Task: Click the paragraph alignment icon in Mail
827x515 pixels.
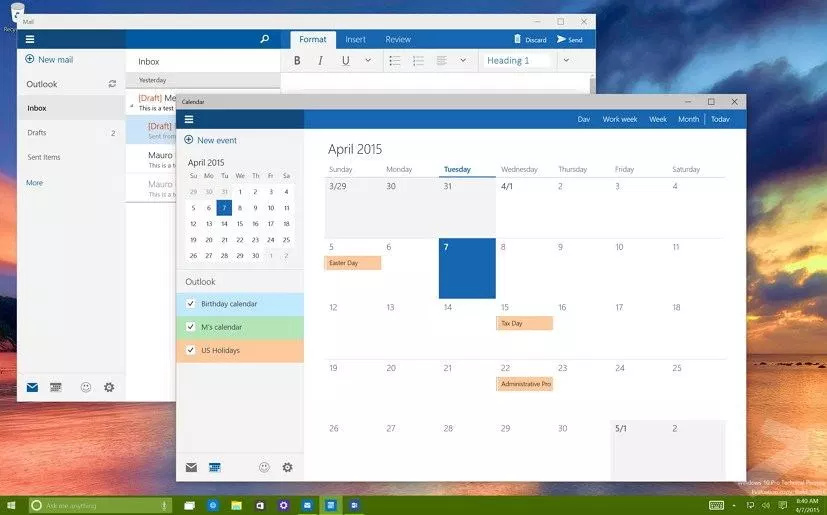Action: coord(442,61)
